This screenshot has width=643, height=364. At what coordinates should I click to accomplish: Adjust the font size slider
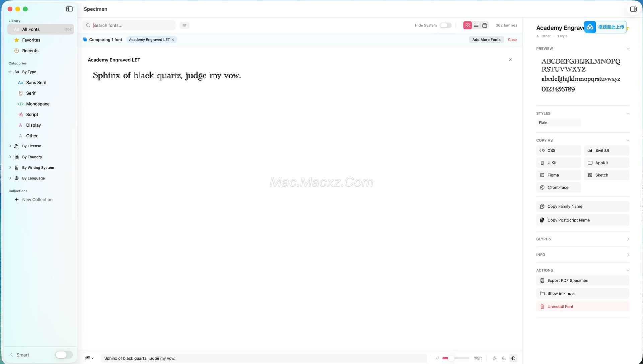(x=451, y=358)
